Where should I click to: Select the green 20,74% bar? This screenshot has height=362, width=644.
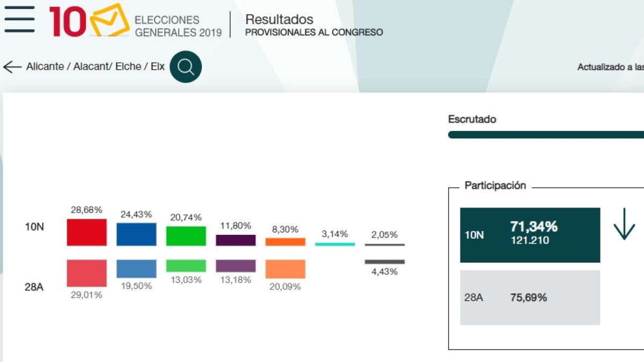[x=186, y=236]
